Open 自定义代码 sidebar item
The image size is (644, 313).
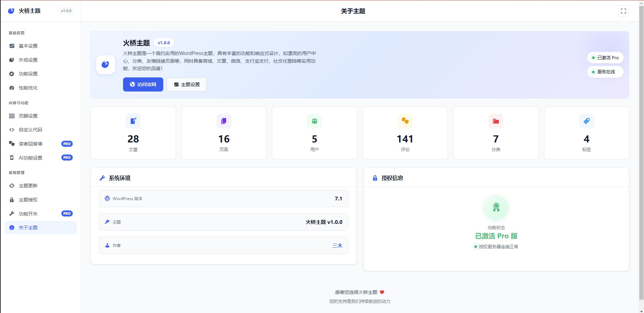tap(41, 130)
